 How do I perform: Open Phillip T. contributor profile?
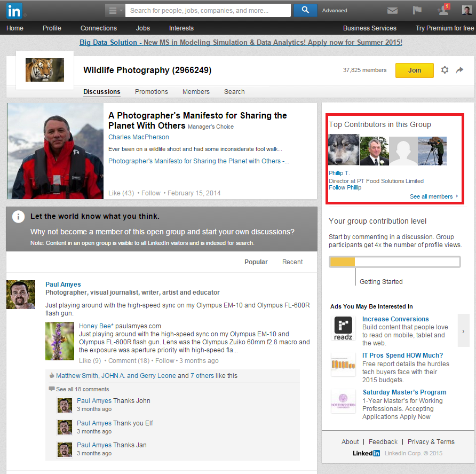tap(339, 173)
